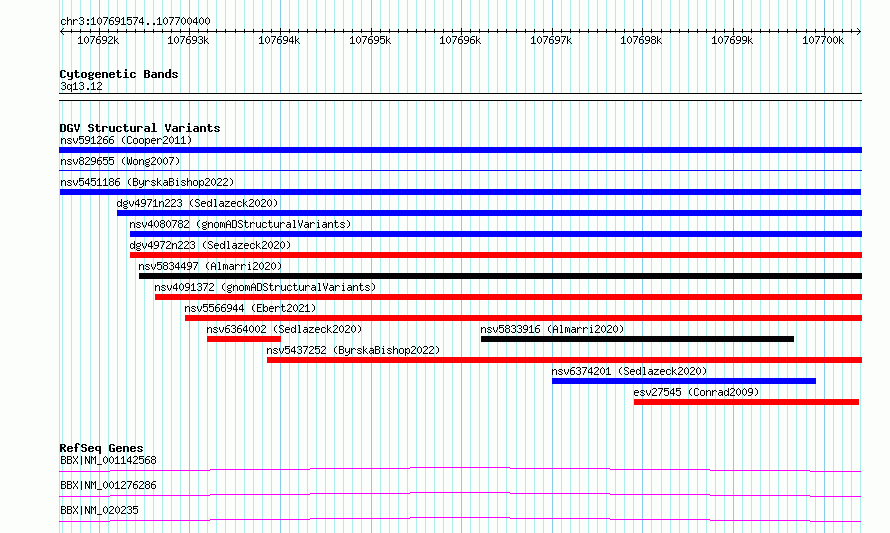The height and width of the screenshot is (533, 890).
Task: Click the 107697k ruler tick label
Action: click(551, 40)
